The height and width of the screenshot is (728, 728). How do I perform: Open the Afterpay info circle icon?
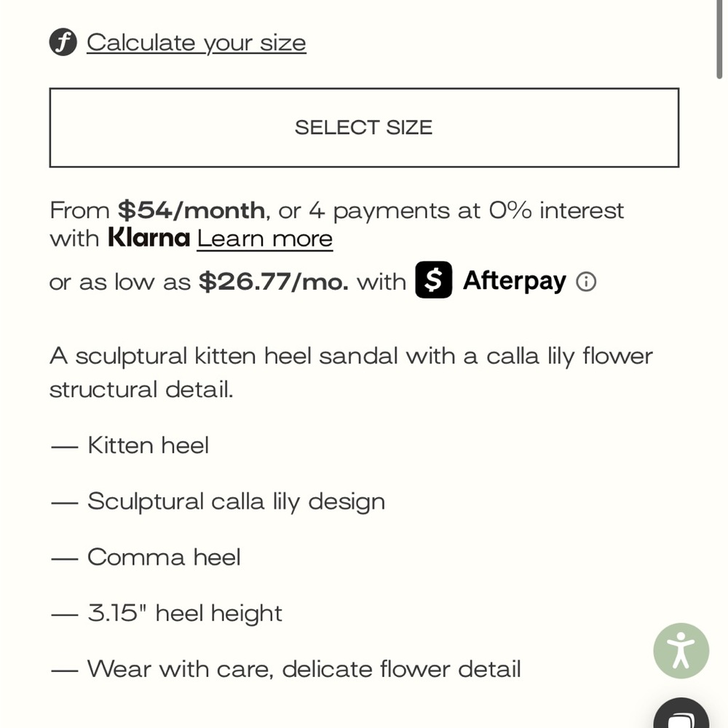pos(586,282)
